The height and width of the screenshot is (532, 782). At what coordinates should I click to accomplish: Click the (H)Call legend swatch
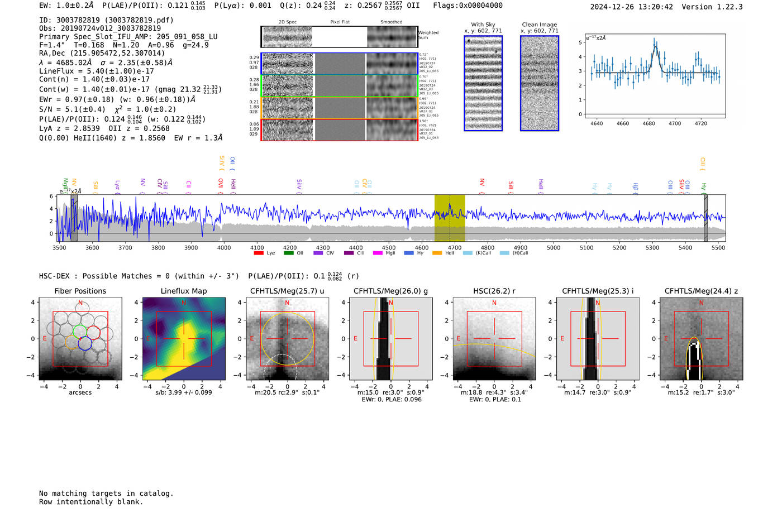click(x=504, y=253)
